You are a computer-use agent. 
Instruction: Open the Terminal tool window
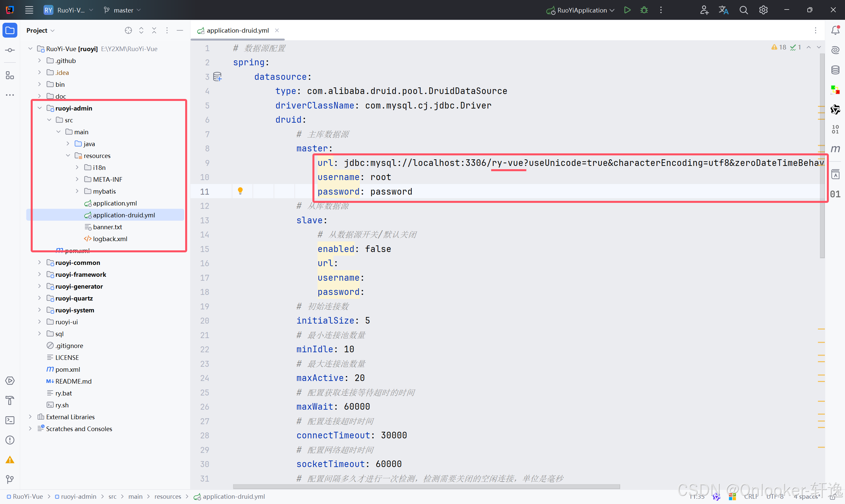pos(10,420)
